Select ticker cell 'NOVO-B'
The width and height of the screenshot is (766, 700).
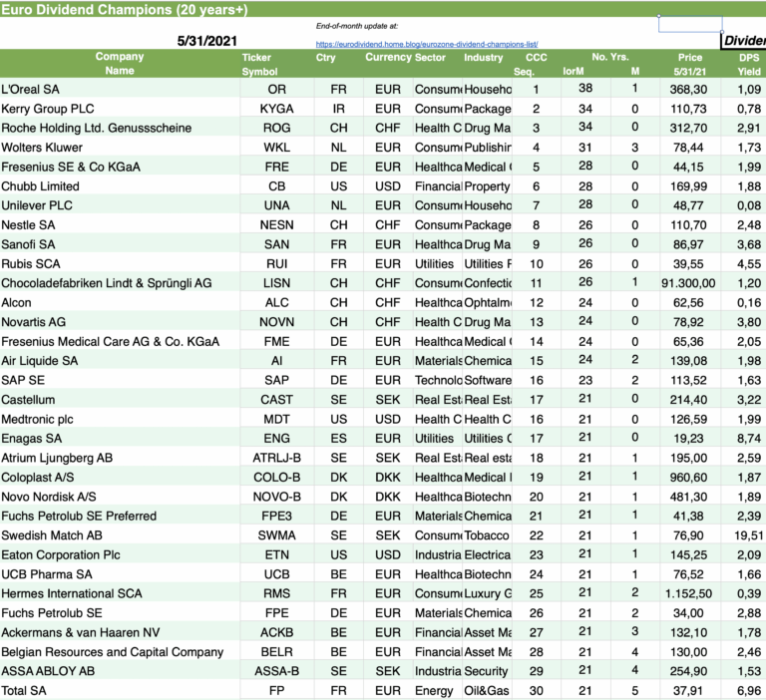tap(276, 497)
